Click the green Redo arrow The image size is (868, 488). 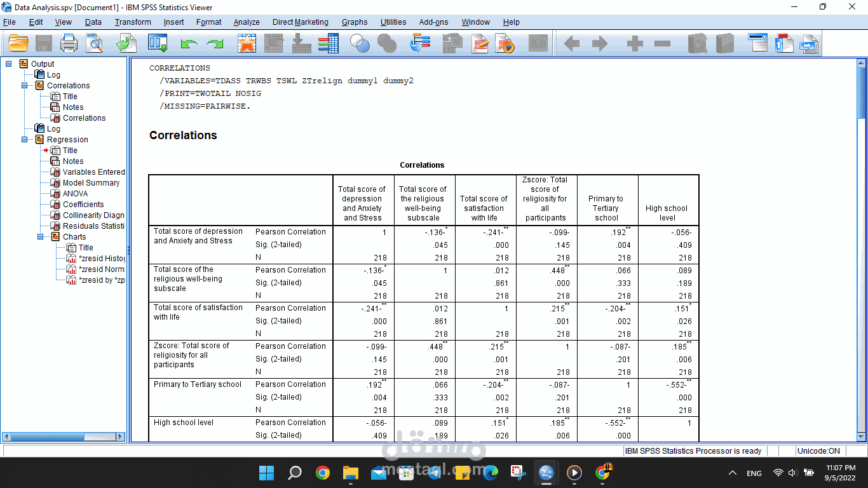[215, 44]
